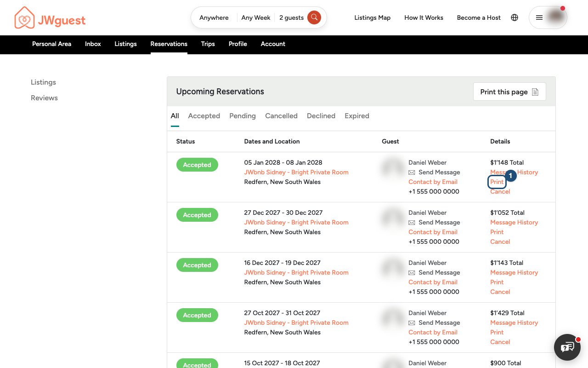Image resolution: width=588 pixels, height=368 pixels.
Task: Open the hamburger user menu
Action: (x=539, y=17)
